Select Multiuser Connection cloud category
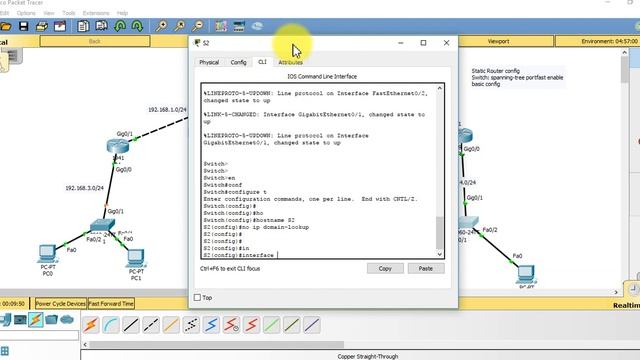This screenshot has height=360, width=640. [67, 320]
